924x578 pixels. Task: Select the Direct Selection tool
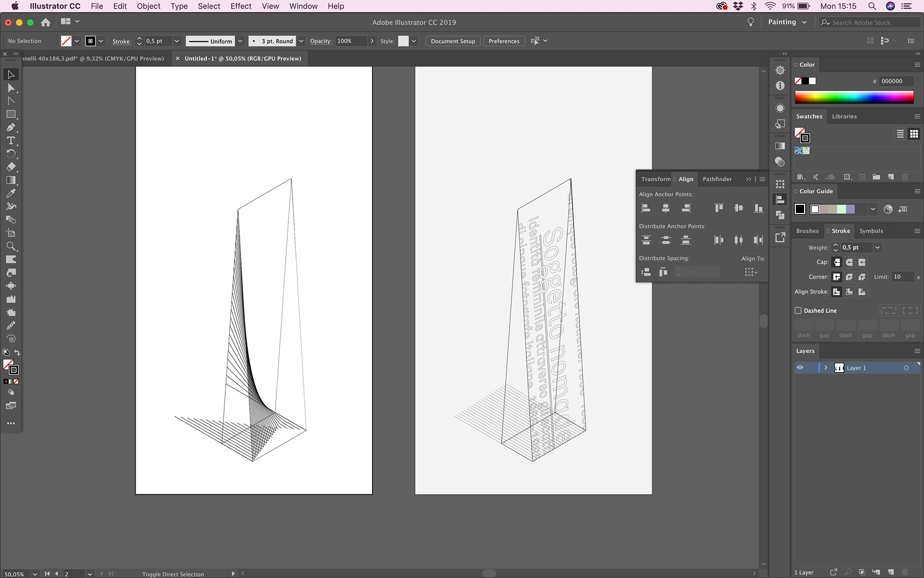[x=11, y=88]
